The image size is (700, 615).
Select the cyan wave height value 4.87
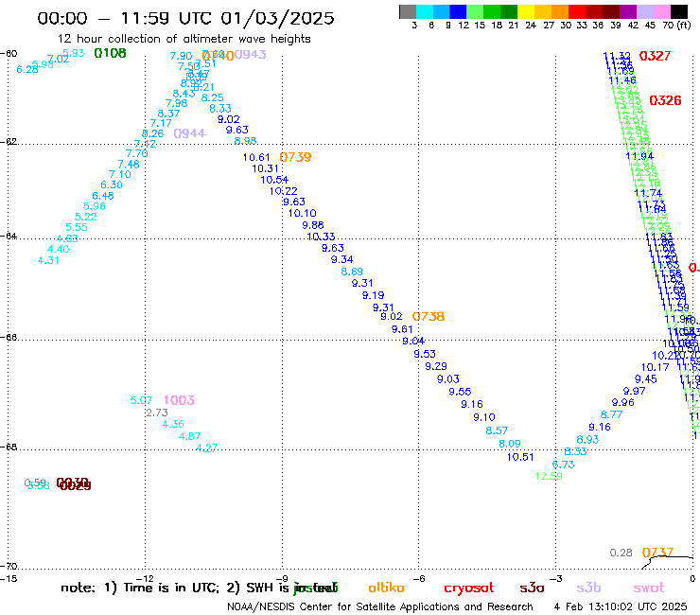[190, 436]
